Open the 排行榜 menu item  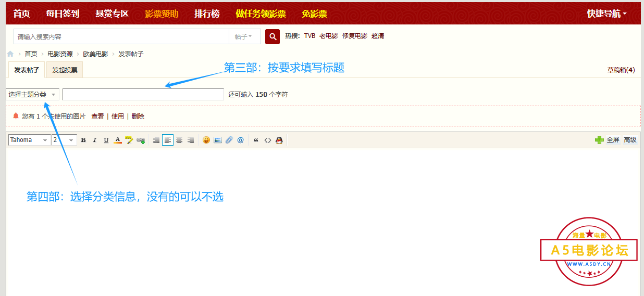coord(207,14)
